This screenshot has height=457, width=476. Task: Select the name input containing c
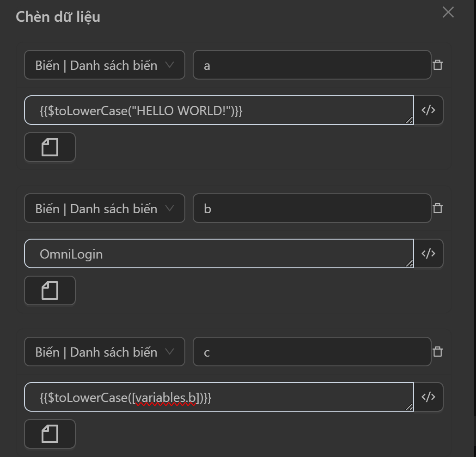[x=312, y=352]
